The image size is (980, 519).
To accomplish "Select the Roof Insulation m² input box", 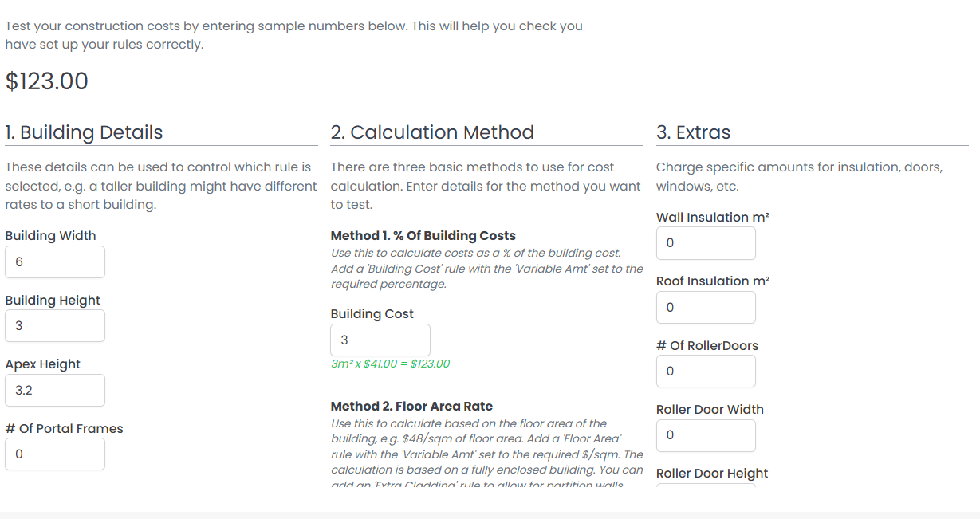I will point(706,308).
